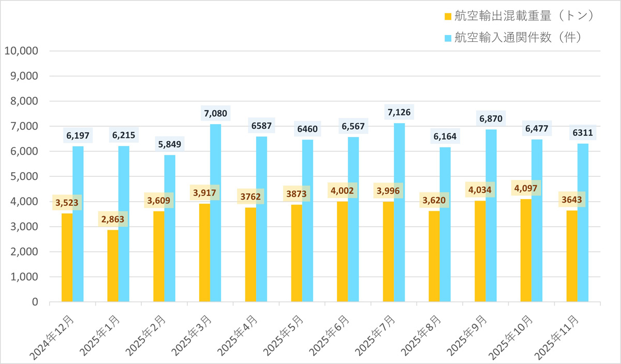Click the 5,849 data label for 2025年2月

pos(170,144)
